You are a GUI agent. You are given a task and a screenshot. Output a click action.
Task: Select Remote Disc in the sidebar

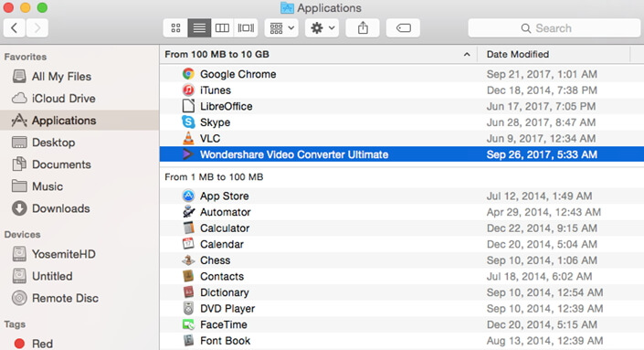pos(79,298)
